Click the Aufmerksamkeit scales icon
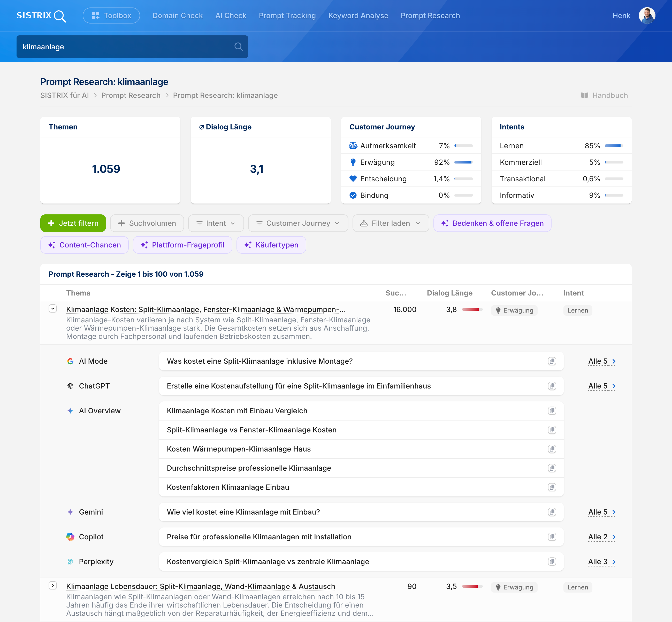Viewport: 672px width, 622px height. click(353, 146)
